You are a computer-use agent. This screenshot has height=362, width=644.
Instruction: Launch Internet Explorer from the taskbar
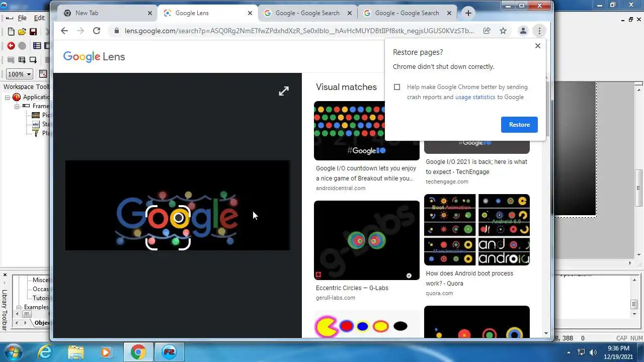(45, 352)
